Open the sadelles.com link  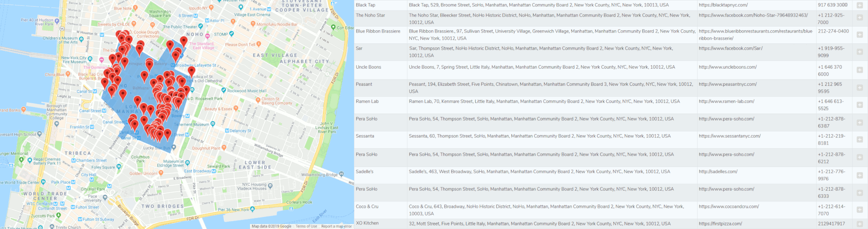click(x=718, y=172)
